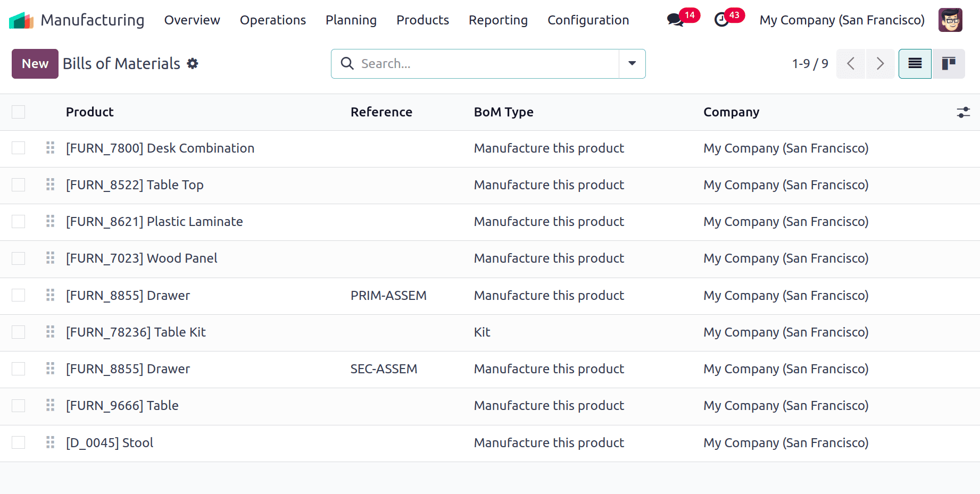The height and width of the screenshot is (494, 980).
Task: Open the Products menu
Action: click(x=423, y=20)
